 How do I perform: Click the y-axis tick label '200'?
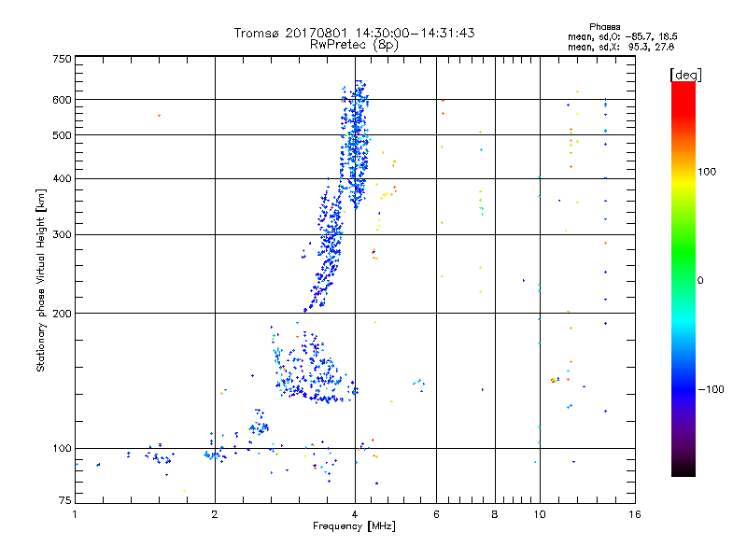pos(62,314)
